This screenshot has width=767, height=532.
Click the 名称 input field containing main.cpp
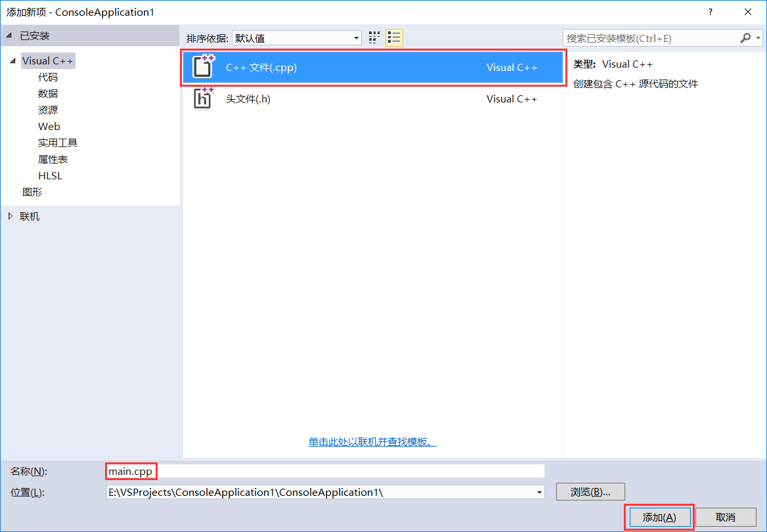325,471
